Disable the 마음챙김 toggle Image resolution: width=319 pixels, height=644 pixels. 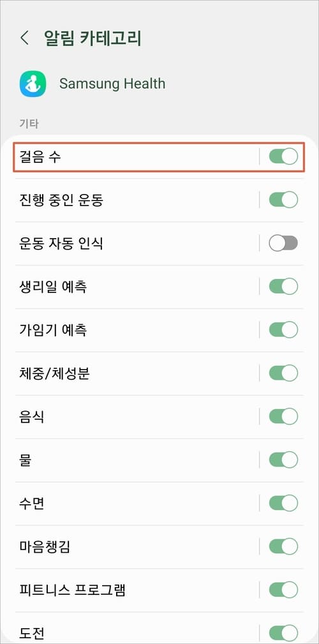click(283, 546)
